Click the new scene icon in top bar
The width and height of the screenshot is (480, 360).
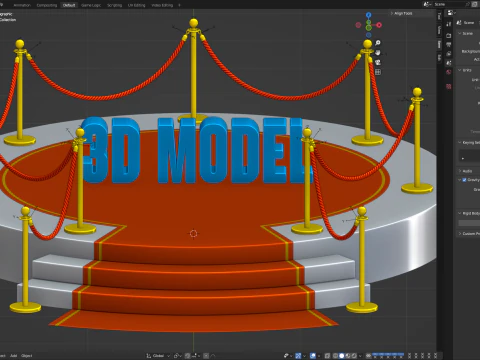pyautogui.click(x=475, y=4)
